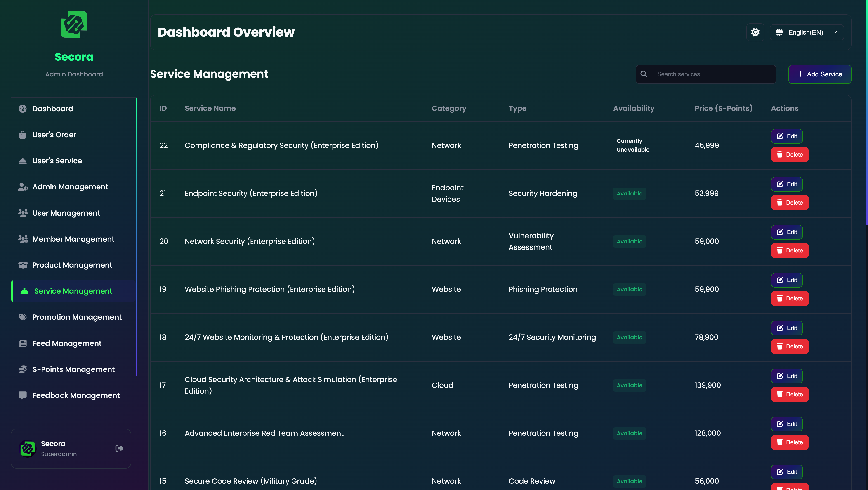
Task: Click the Feedback Management chat bubble icon
Action: [23, 395]
